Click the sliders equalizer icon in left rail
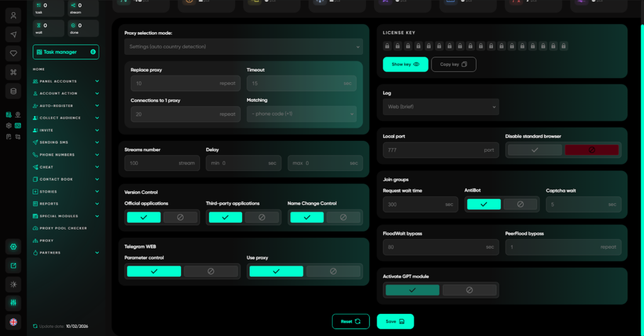This screenshot has height=336, width=644. tap(13, 303)
